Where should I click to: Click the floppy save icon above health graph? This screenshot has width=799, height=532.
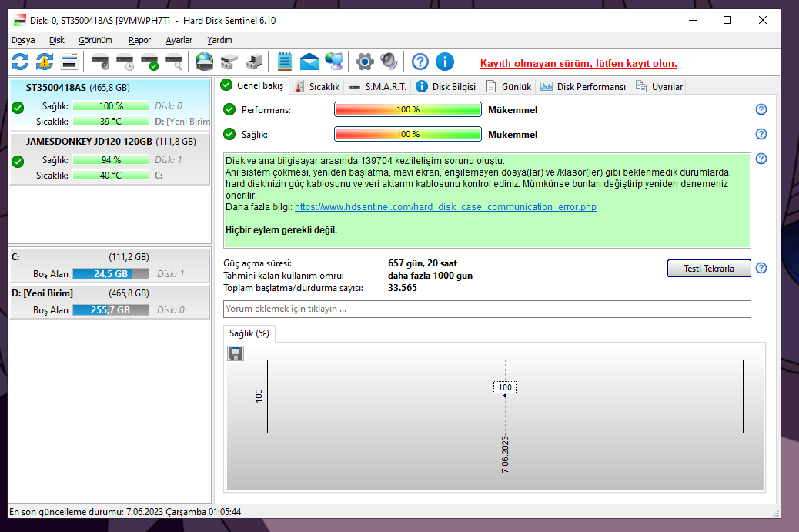click(236, 353)
